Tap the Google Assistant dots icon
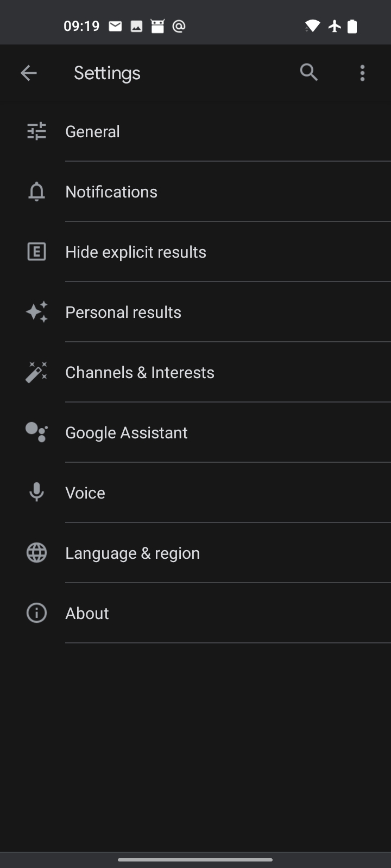391x868 pixels. tap(36, 432)
